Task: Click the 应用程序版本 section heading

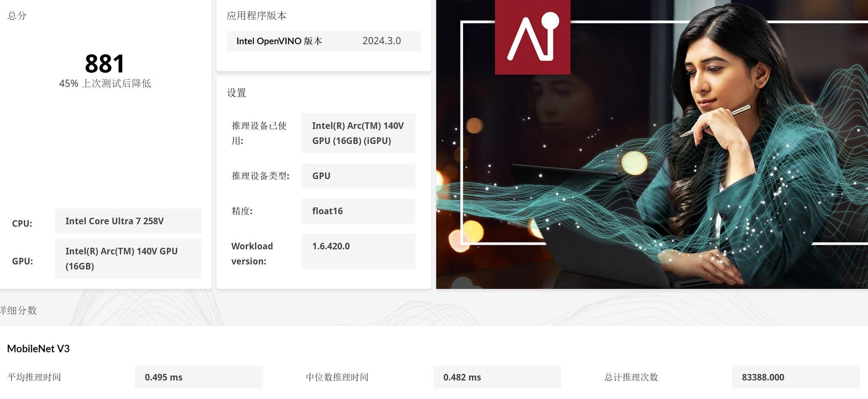Action: click(x=256, y=16)
